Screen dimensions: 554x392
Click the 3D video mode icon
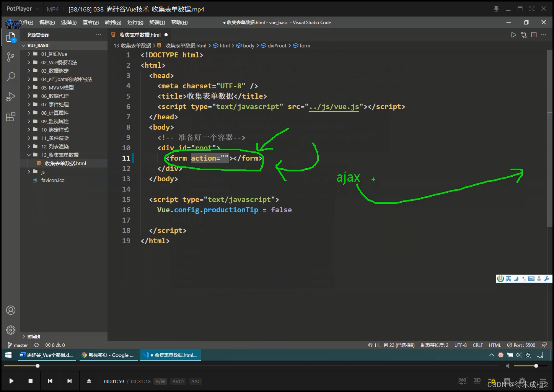point(477,381)
